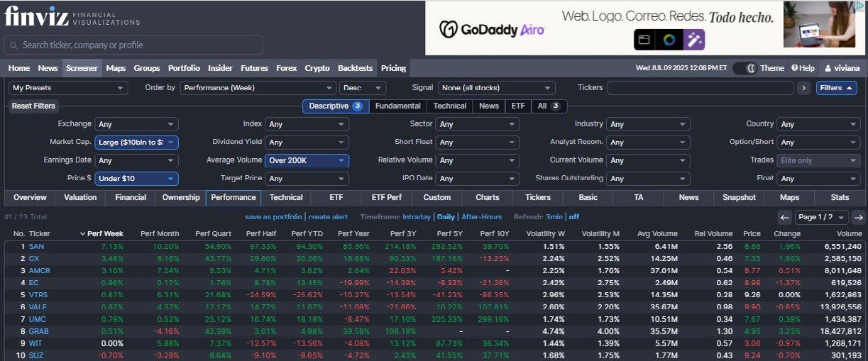
Task: Select the Descriptive filter tab
Action: click(x=336, y=106)
